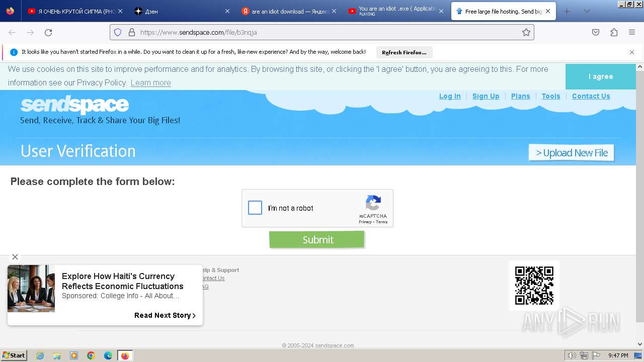644x362 pixels.
Task: Close the Дзен tab
Action: click(227, 11)
